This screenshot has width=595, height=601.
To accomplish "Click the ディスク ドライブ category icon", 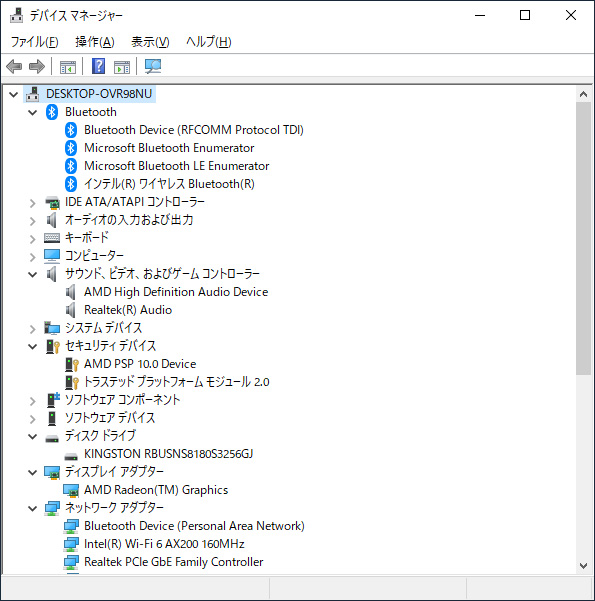I will coord(52,438).
